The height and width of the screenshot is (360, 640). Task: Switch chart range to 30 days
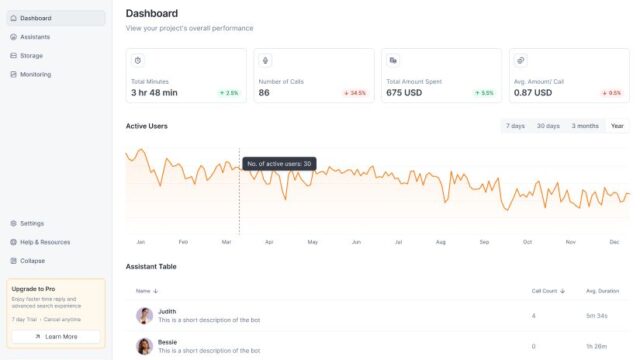[548, 126]
